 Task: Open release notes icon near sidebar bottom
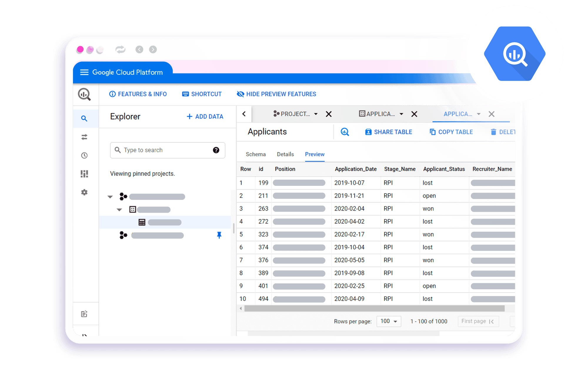click(84, 314)
